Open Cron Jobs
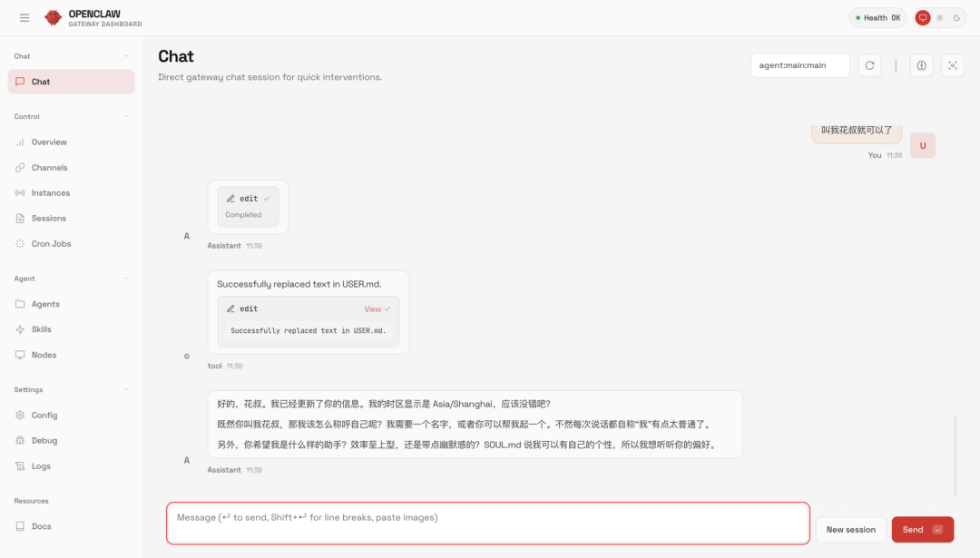This screenshot has width=980, height=558. click(72, 244)
